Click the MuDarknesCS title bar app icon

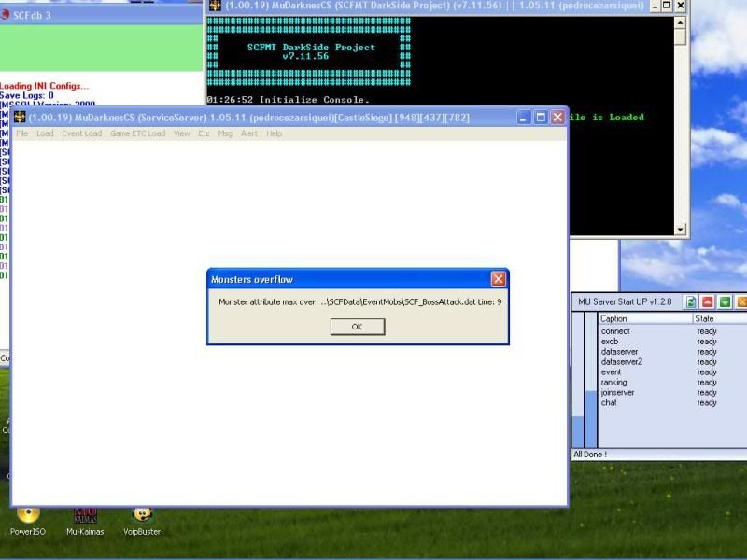click(19, 118)
